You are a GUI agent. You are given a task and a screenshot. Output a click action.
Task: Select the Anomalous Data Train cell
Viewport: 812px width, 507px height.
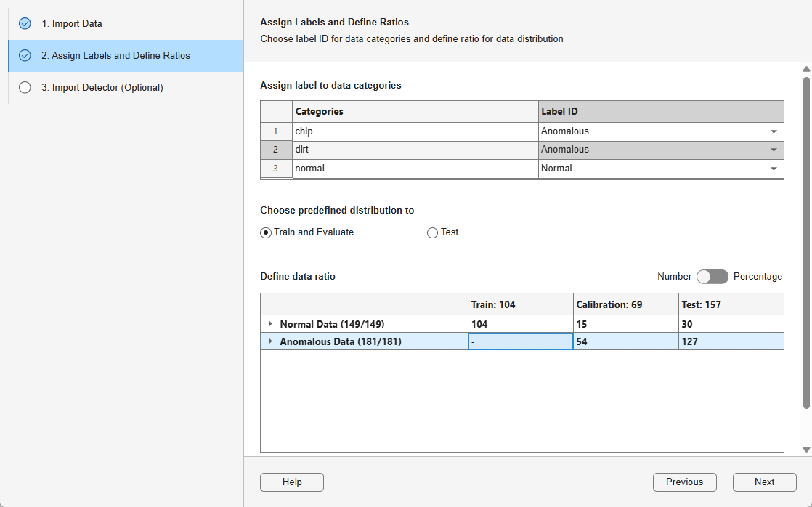click(x=521, y=341)
